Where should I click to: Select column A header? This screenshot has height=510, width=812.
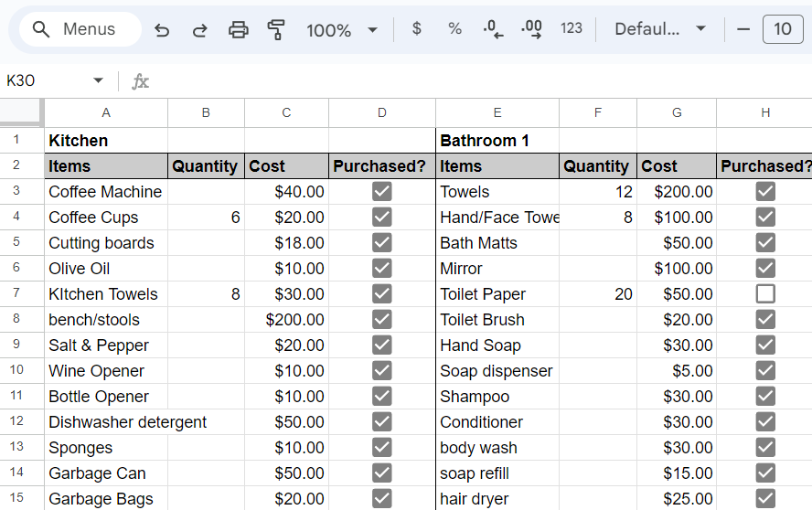point(106,112)
